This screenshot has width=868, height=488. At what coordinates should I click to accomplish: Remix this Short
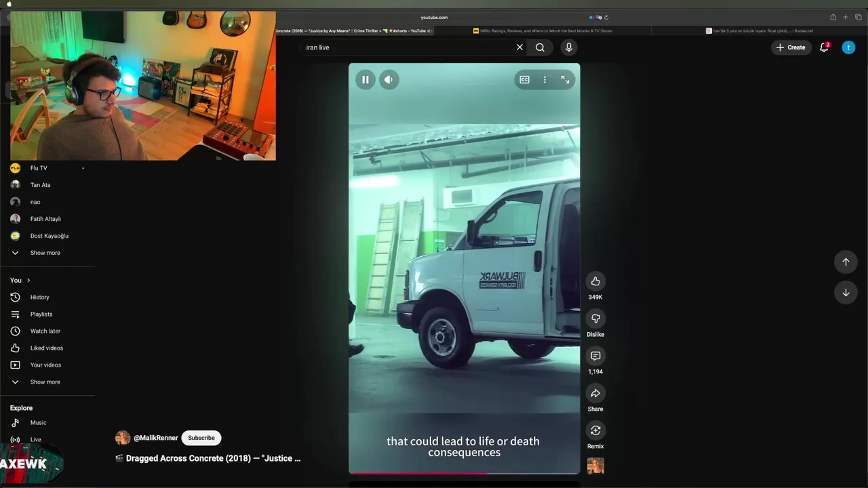point(595,430)
